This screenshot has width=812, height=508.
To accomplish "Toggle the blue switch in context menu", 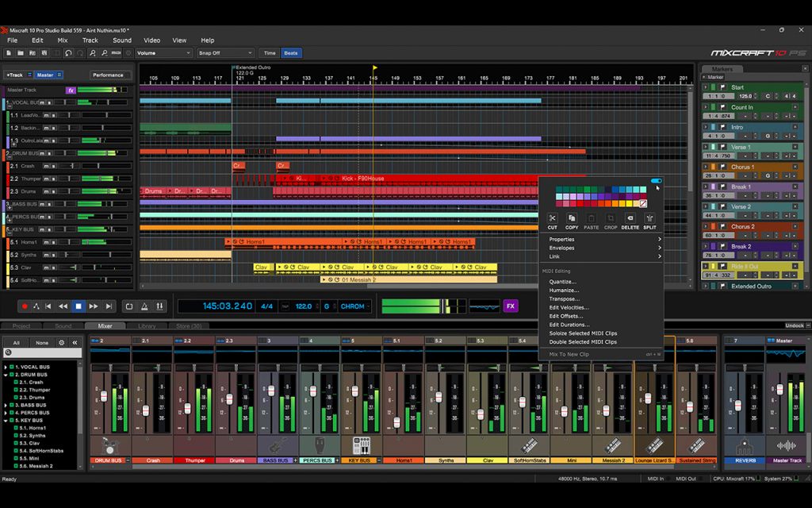I will point(656,181).
